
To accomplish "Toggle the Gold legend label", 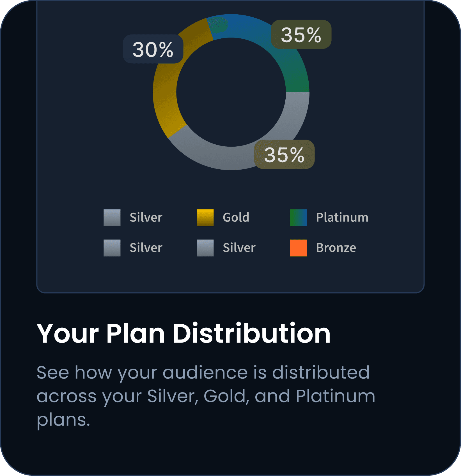I will click(x=236, y=218).
